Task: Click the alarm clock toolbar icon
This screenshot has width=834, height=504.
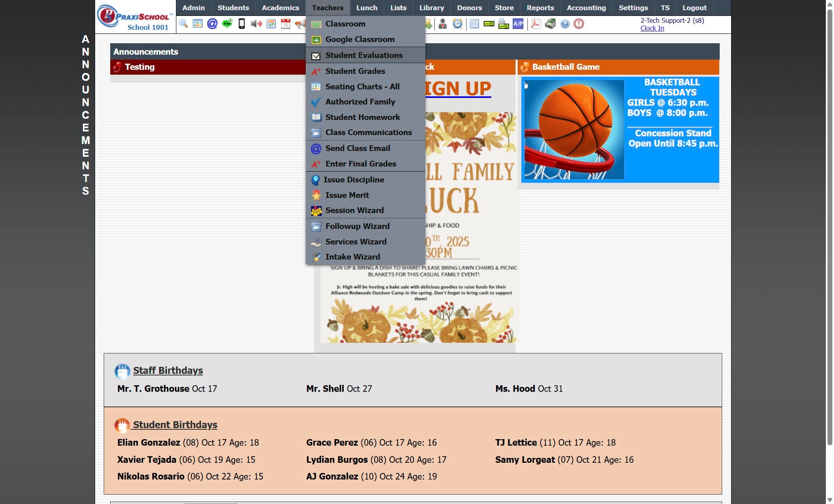Action: click(x=458, y=24)
